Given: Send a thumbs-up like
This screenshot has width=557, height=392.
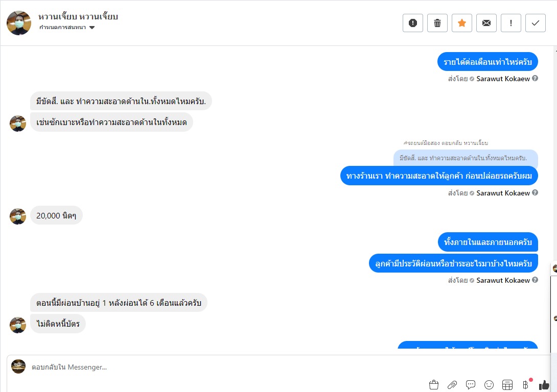Looking at the screenshot, I should click(544, 384).
